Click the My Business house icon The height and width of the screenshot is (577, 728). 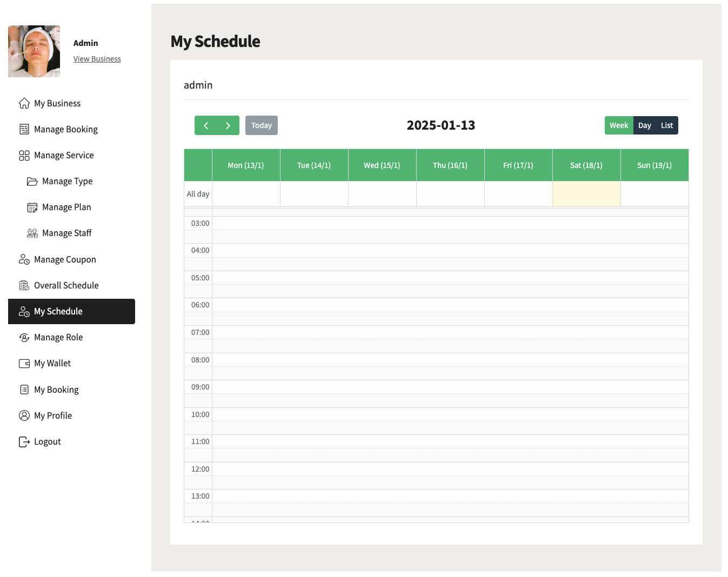[x=24, y=103]
